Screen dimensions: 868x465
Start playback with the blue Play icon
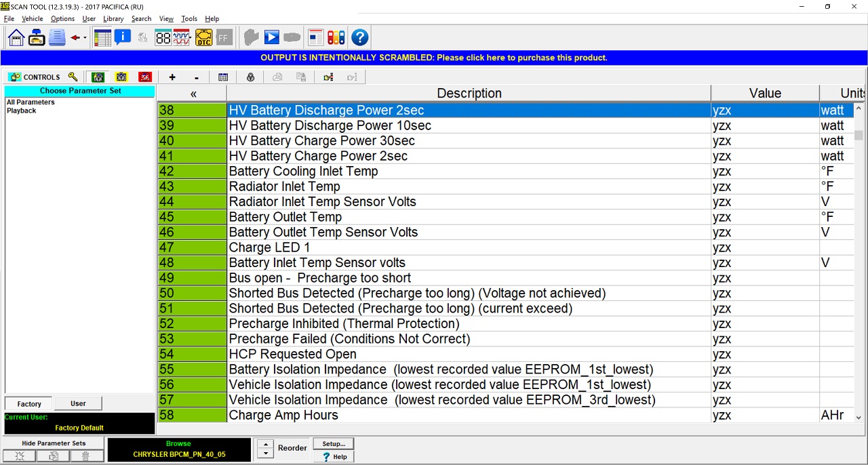pos(271,37)
